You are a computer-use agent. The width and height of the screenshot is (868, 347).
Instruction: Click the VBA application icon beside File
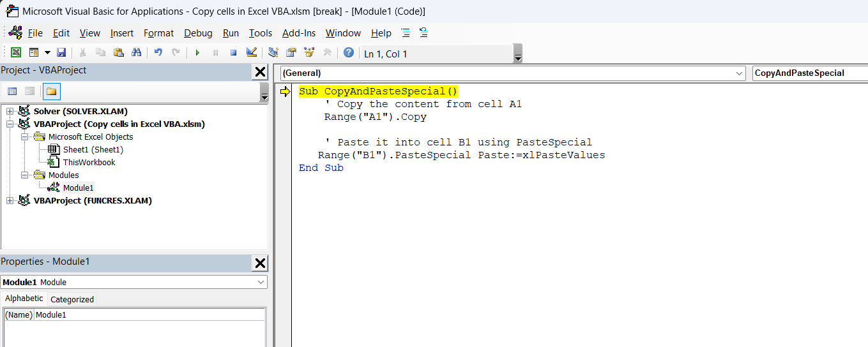click(15, 33)
